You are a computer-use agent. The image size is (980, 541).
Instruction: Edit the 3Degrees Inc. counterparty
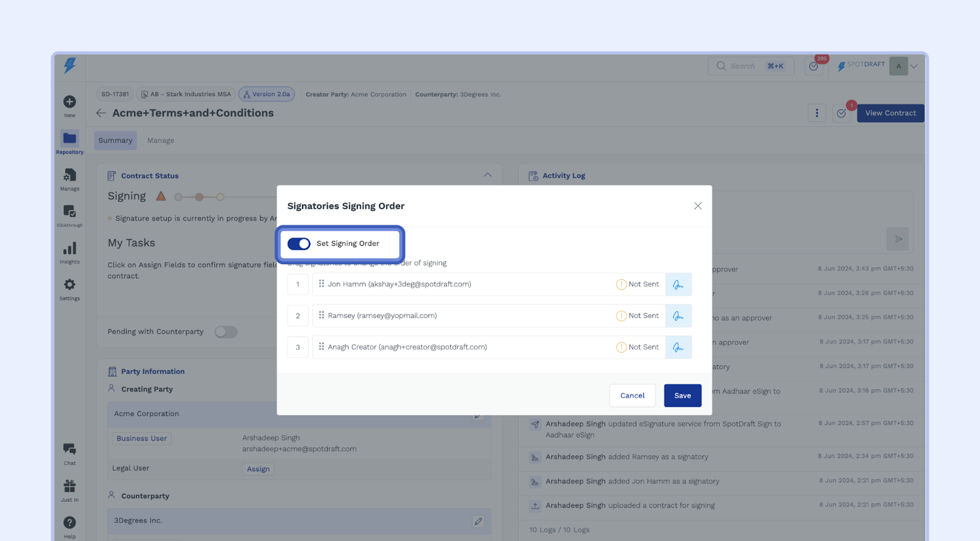[x=478, y=521]
